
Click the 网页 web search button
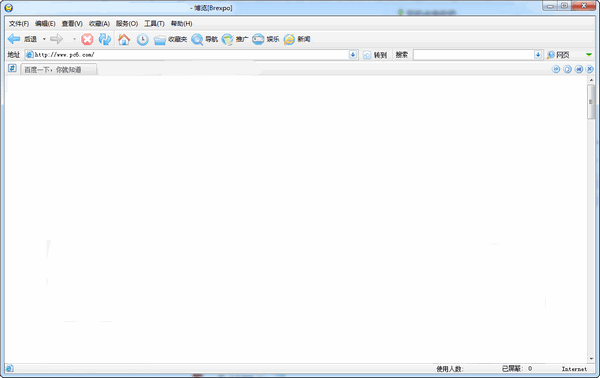pos(558,55)
